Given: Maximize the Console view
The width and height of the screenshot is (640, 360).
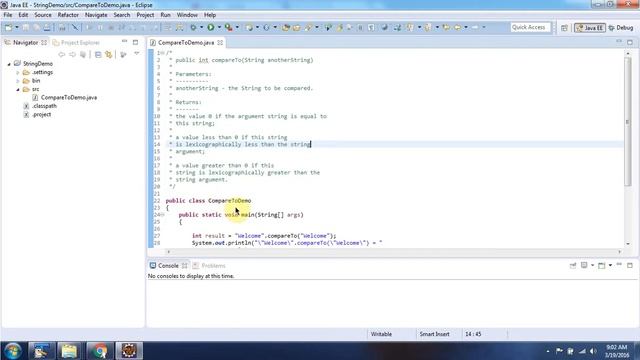Looking at the screenshot, I should tap(630, 265).
